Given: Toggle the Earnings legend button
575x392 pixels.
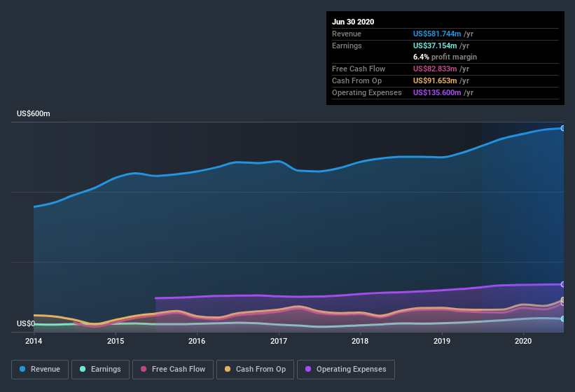Looking at the screenshot, I should coord(100,370).
